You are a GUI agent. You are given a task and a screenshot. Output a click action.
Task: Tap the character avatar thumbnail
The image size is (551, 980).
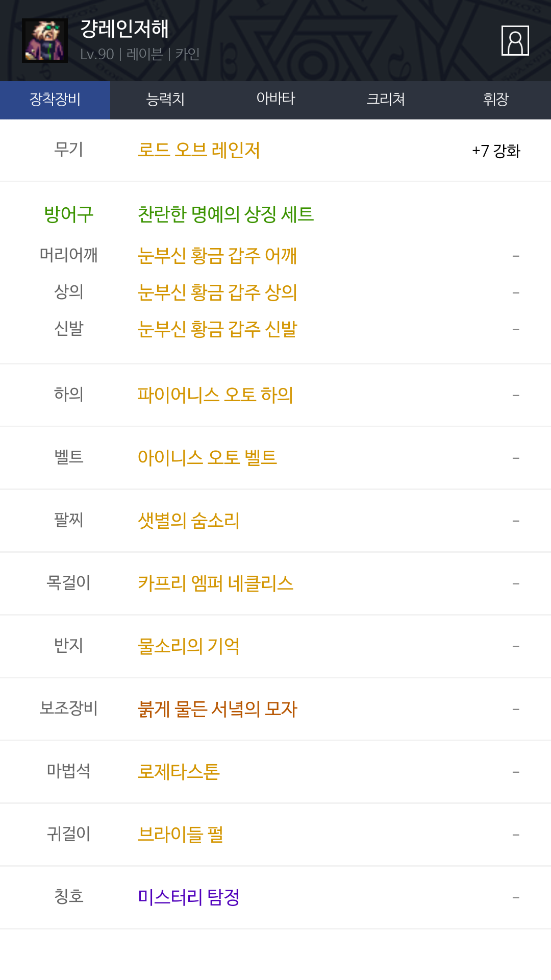click(x=45, y=41)
